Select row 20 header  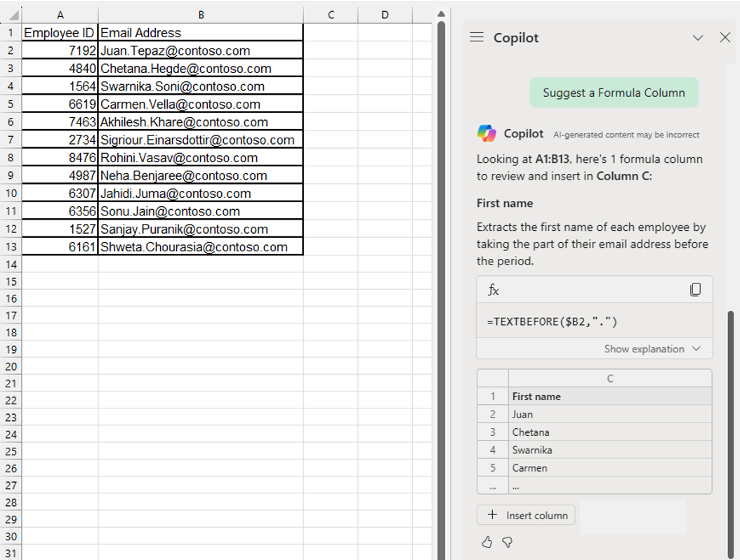click(11, 366)
